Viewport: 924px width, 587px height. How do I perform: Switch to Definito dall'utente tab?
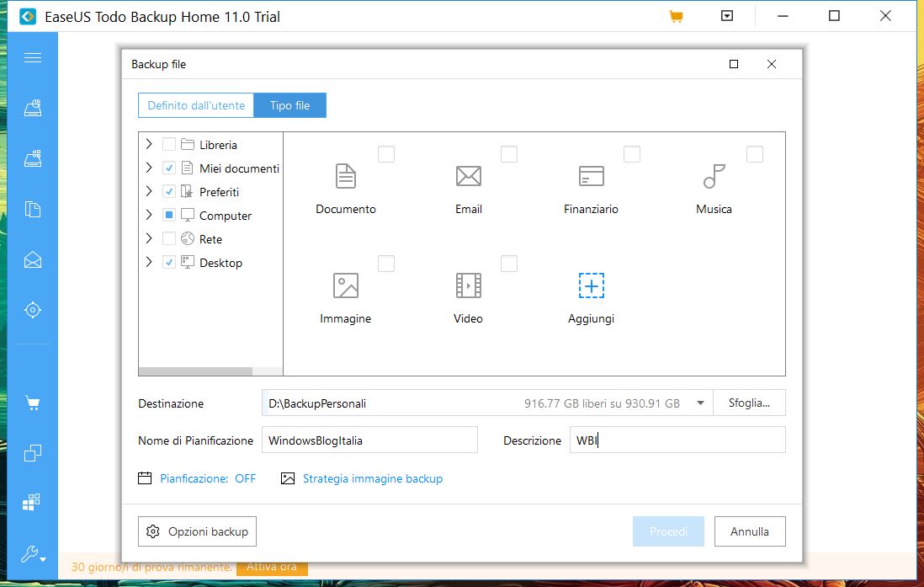point(195,105)
